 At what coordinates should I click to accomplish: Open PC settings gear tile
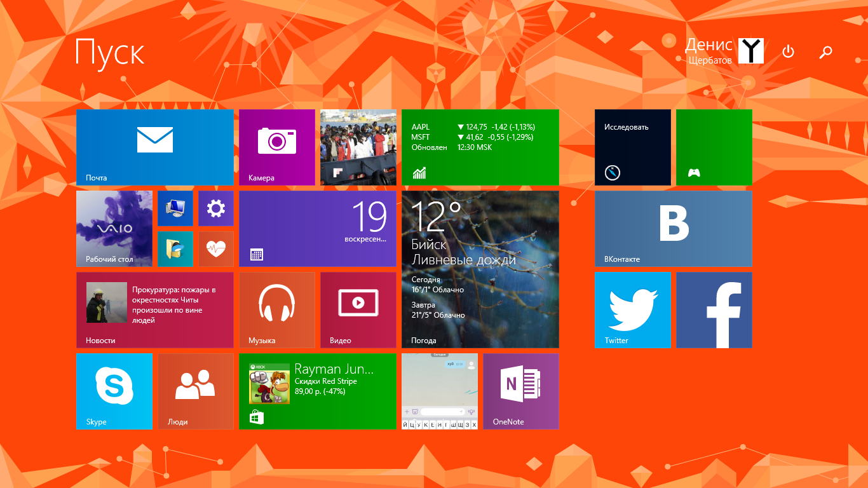tap(216, 208)
